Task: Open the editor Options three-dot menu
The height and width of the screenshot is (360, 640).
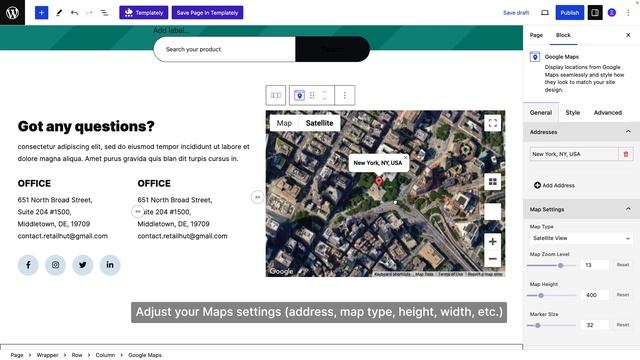Action: (x=628, y=13)
